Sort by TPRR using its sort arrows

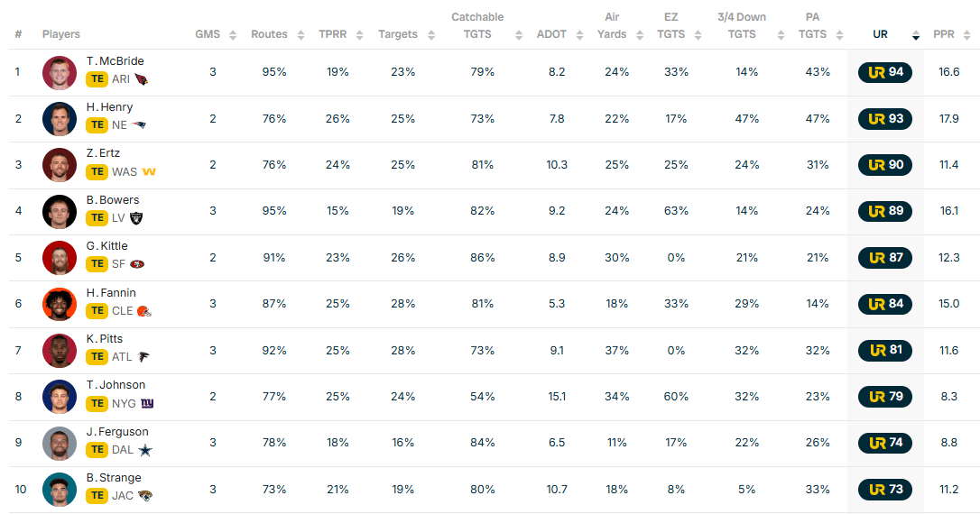point(360,35)
